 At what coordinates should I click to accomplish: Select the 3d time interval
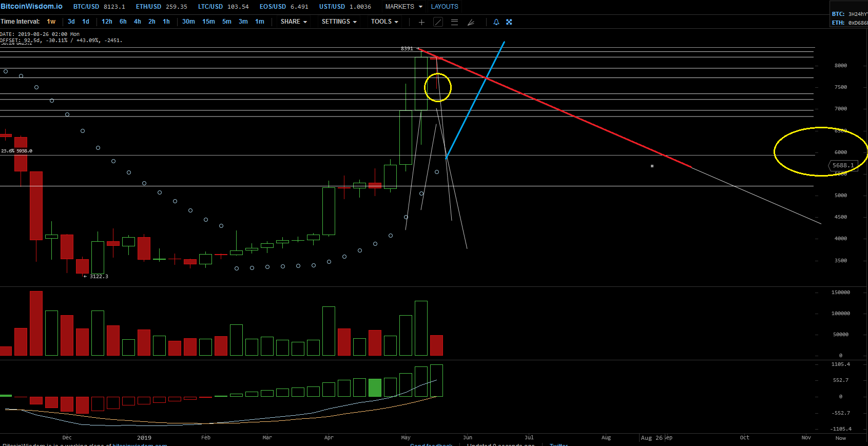pos(71,22)
